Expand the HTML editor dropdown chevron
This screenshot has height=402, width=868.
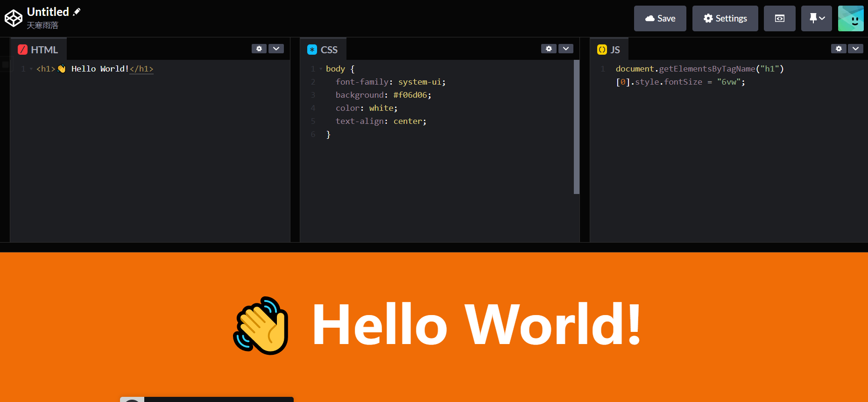[276, 49]
